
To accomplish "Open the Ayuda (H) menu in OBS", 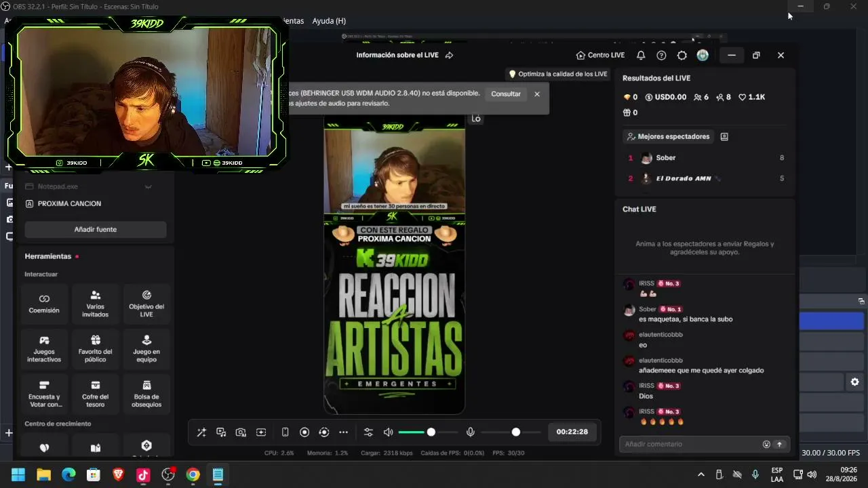I will pos(329,21).
